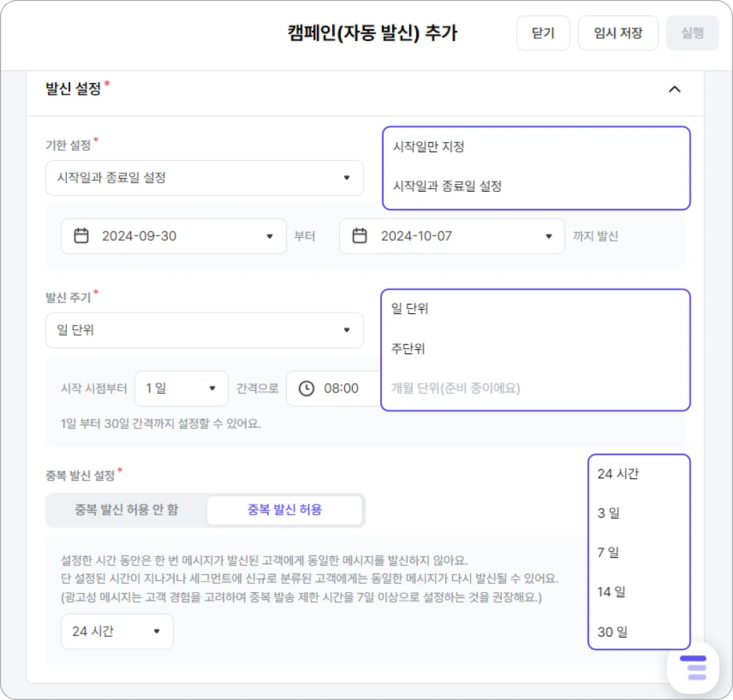The height and width of the screenshot is (700, 733).
Task: Select 중복 발신 허용 option
Action: [284, 509]
